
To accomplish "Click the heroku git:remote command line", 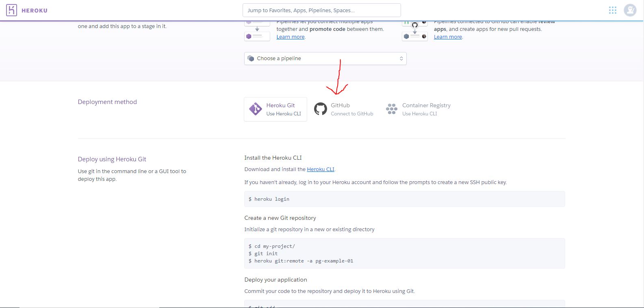I will [301, 261].
